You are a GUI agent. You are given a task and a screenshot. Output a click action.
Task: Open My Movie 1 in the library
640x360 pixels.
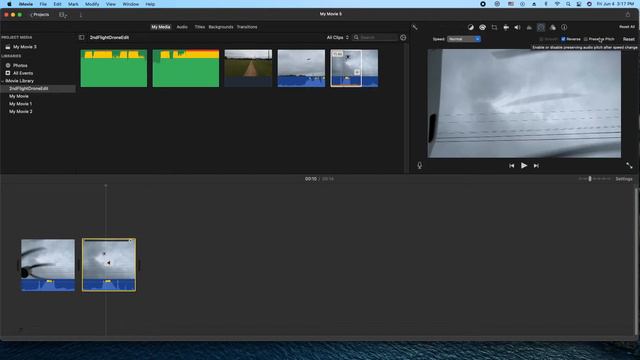point(20,104)
